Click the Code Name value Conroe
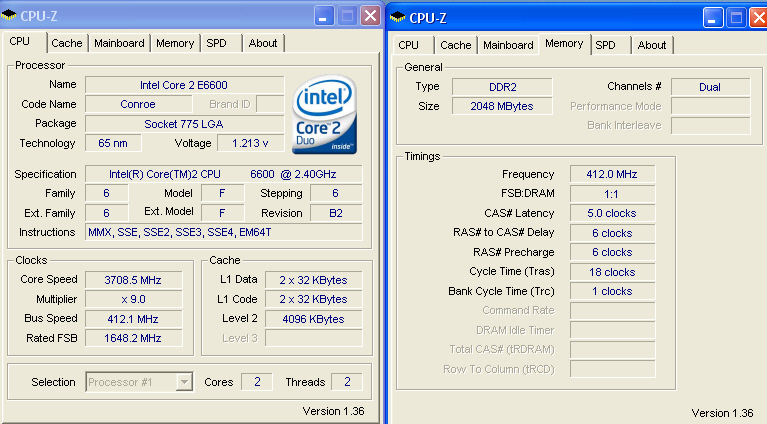 coord(138,104)
